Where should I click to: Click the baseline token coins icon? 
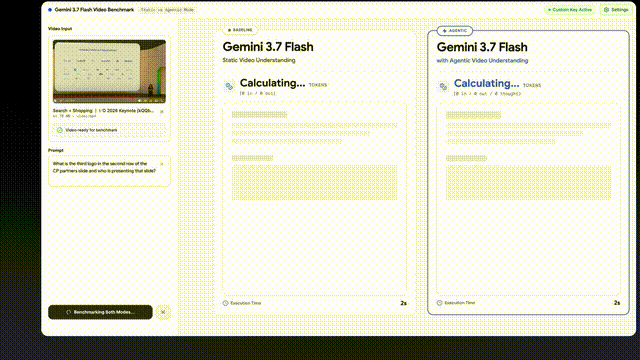click(x=229, y=87)
